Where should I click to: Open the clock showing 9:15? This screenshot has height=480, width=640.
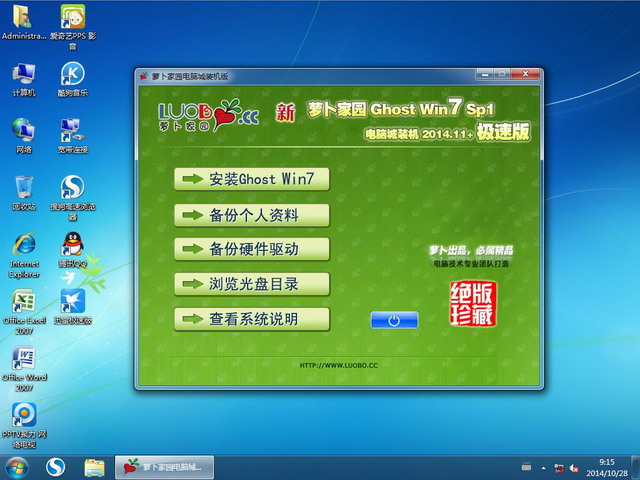coord(607,468)
